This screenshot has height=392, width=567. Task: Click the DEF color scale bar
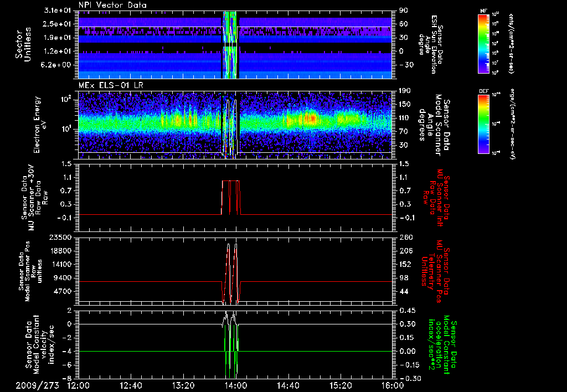[484, 123]
